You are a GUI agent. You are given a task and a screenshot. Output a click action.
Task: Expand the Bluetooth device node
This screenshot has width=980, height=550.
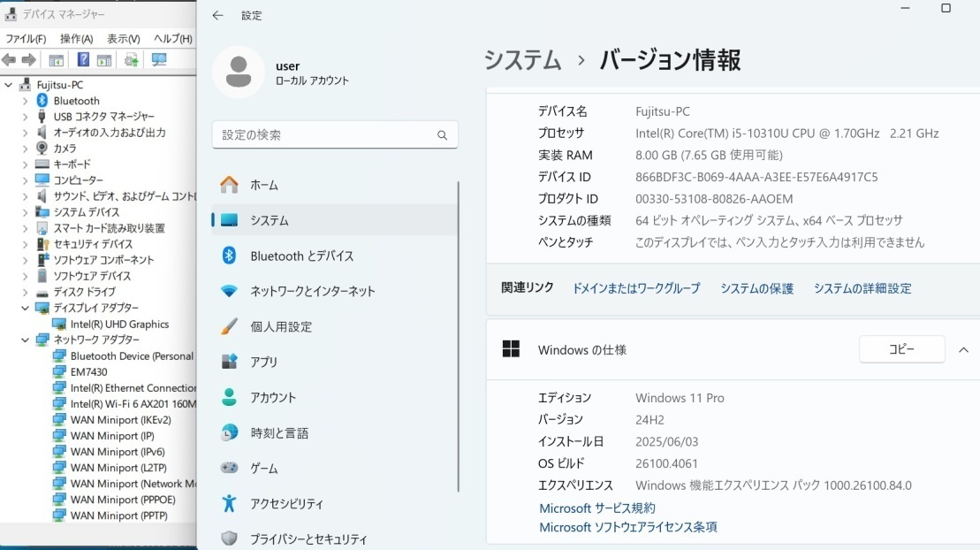click(x=25, y=101)
